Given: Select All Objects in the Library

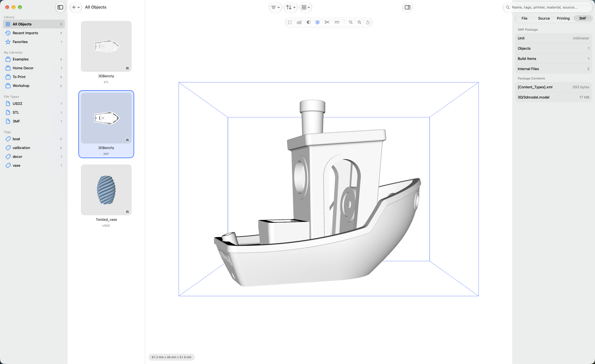Looking at the screenshot, I should click(x=34, y=24).
